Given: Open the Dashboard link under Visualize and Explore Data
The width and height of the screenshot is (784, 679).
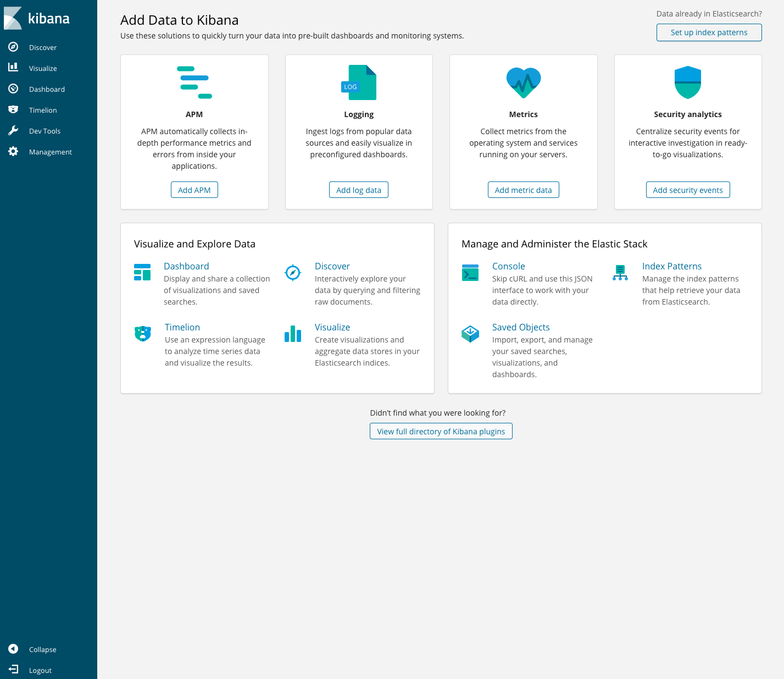Looking at the screenshot, I should (186, 266).
